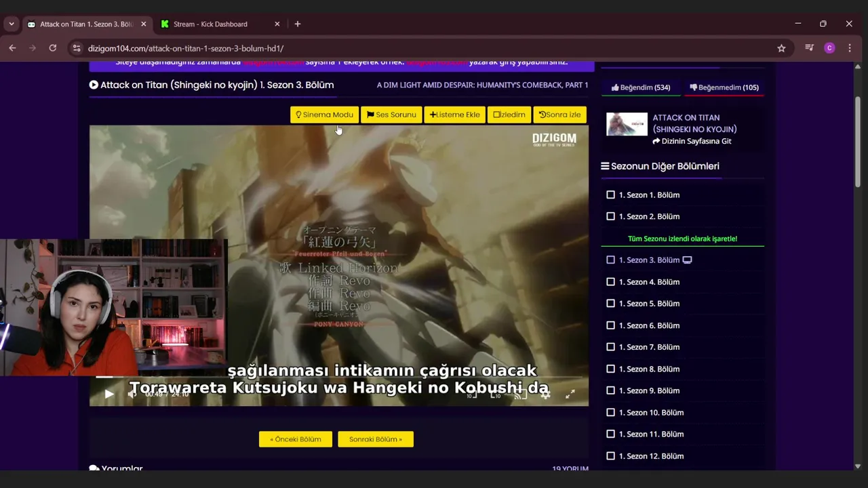Viewport: 868px width, 488px height.
Task: Close the Kick Dashboard tab
Action: (277, 24)
